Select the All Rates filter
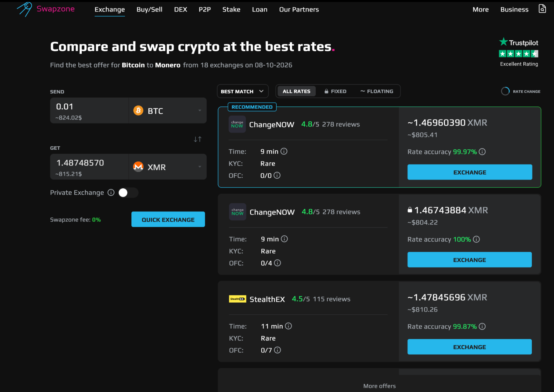Viewport: 554px width, 392px height. [x=296, y=91]
